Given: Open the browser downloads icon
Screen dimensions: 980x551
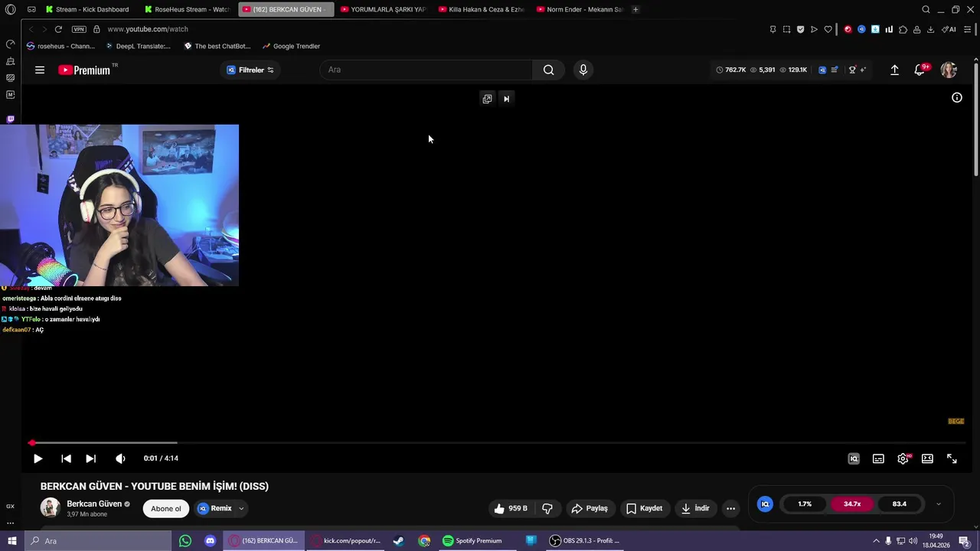Looking at the screenshot, I should tap(930, 29).
